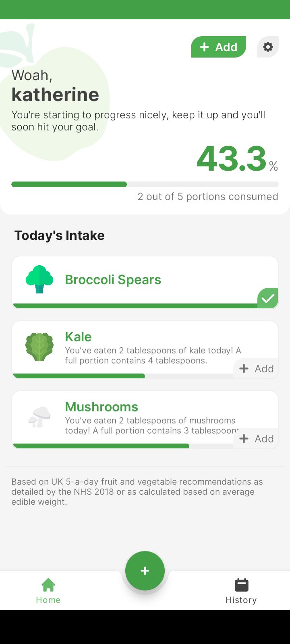
Task: Select the Kale title text
Action: coord(78,337)
